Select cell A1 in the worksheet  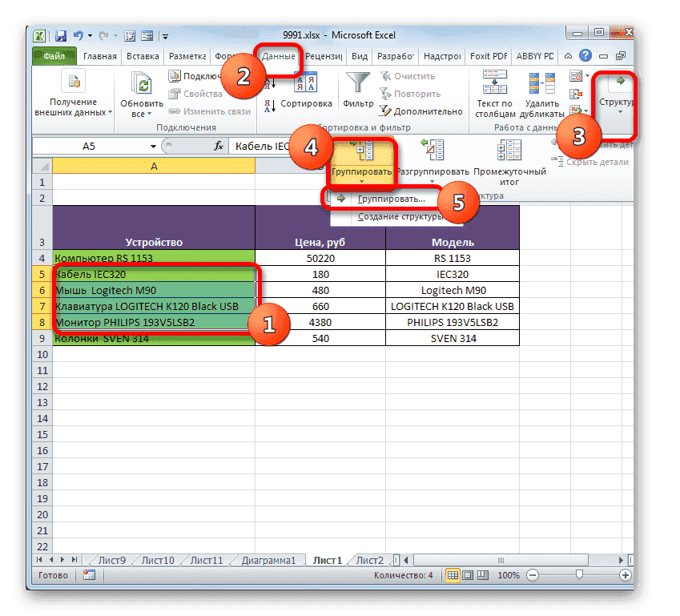click(x=152, y=182)
